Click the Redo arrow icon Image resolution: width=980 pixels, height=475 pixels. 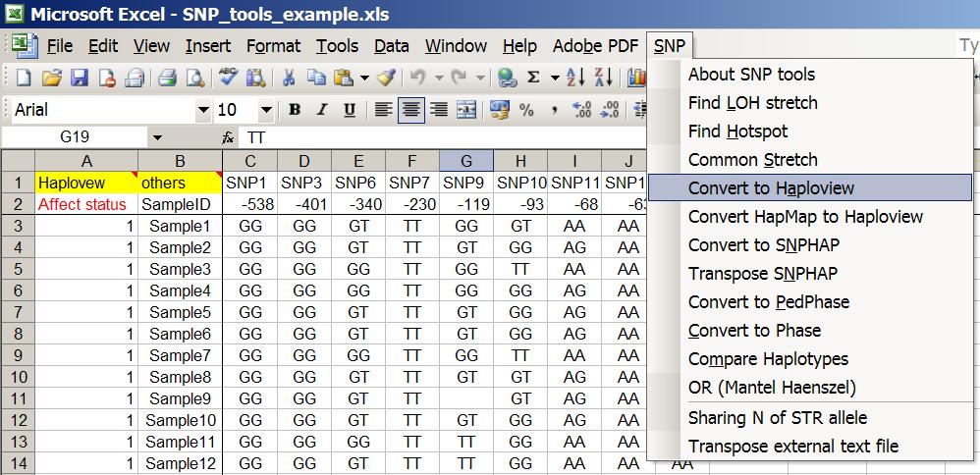(x=460, y=79)
